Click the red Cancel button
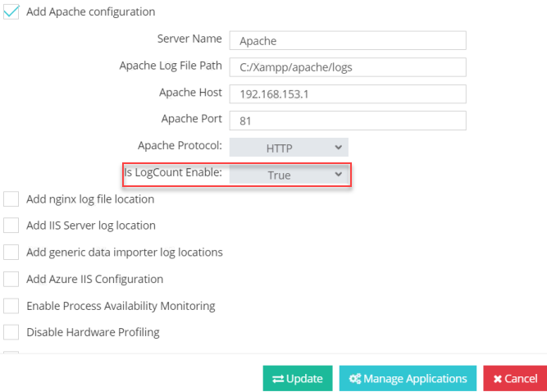 (x=515, y=379)
